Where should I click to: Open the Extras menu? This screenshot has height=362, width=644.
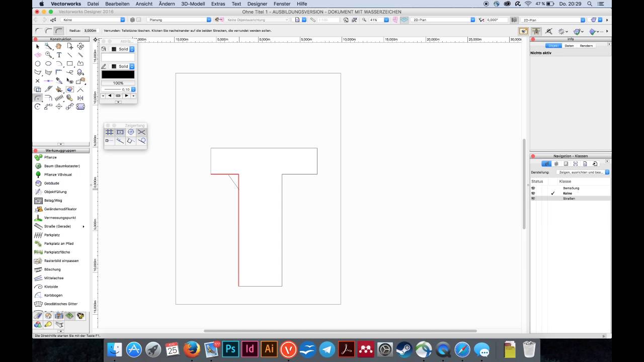[218, 4]
